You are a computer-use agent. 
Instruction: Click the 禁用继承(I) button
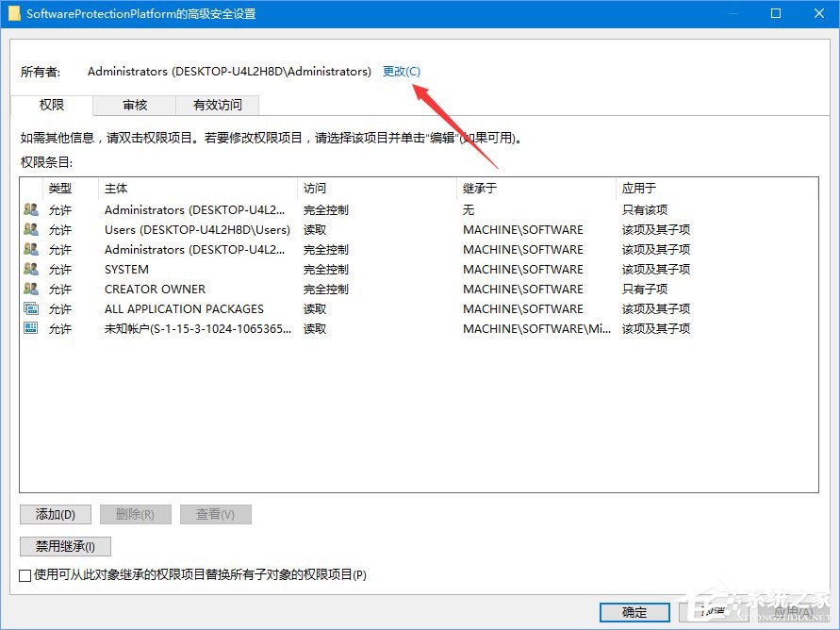coord(65,546)
